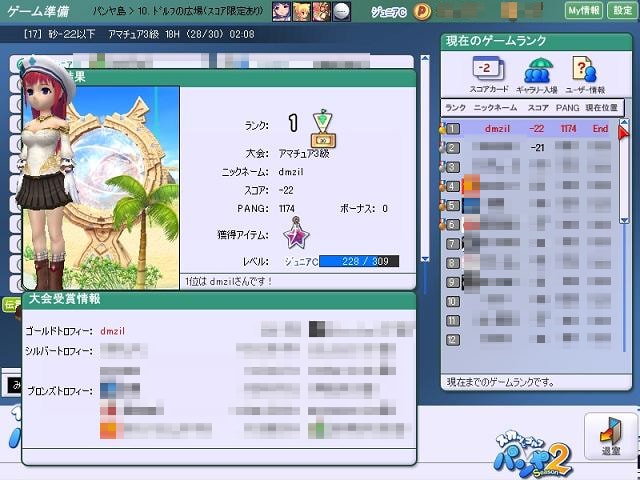Click the ジュニアC label in top bar
Viewport: 640px width, 480px height.
point(389,12)
